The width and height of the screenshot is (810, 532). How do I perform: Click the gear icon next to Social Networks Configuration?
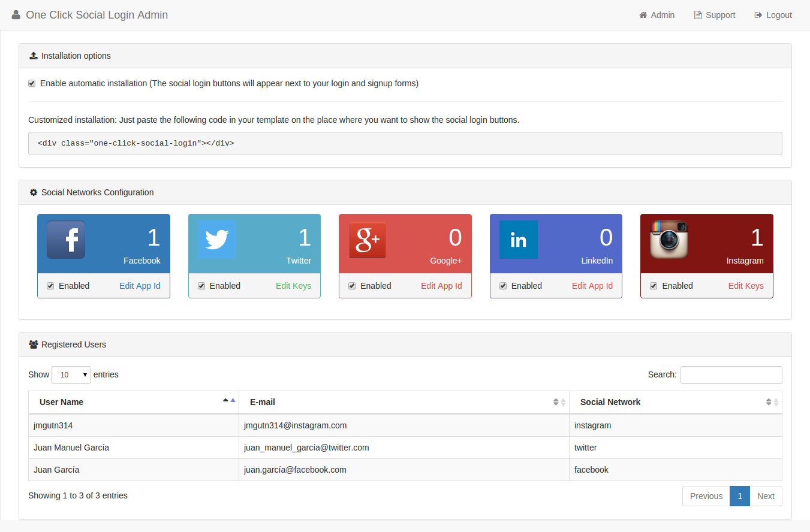point(34,192)
